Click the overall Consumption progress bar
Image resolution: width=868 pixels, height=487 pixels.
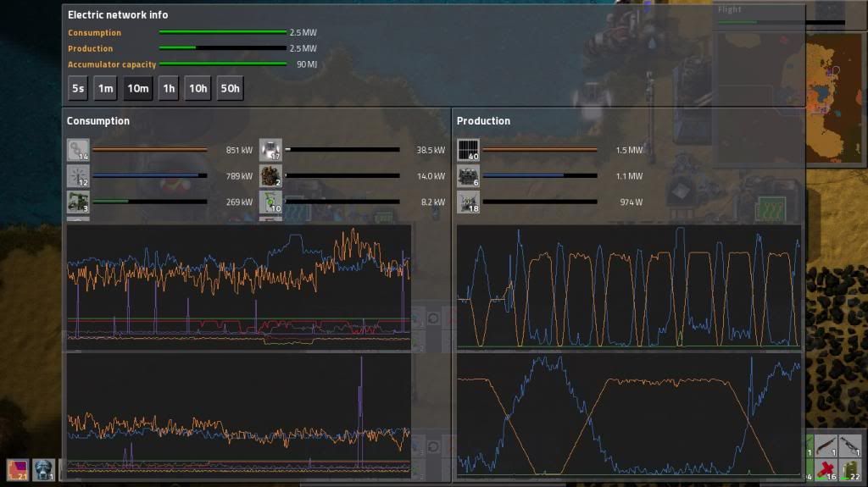(x=223, y=33)
